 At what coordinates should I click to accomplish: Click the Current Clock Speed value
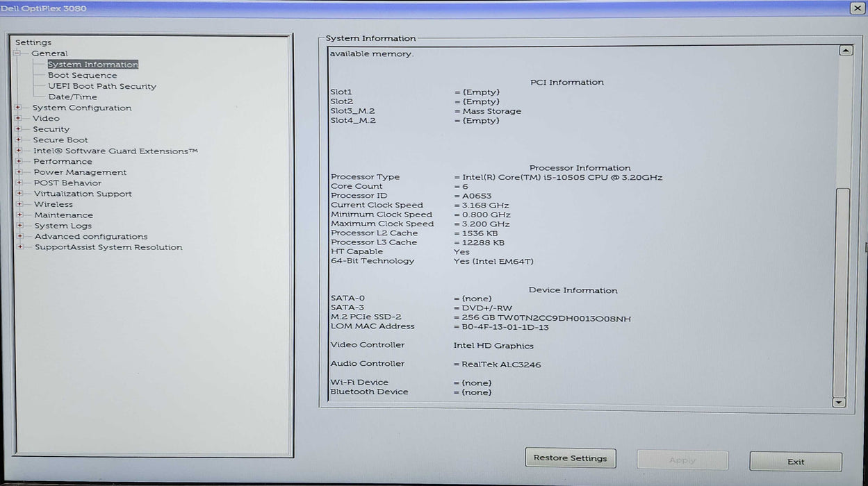tap(485, 206)
